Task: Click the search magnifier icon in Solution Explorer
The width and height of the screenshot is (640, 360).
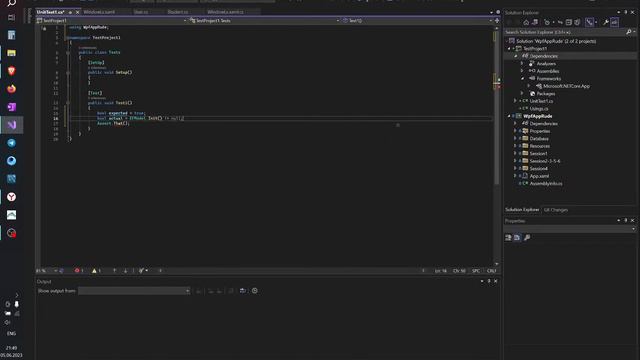Action: tap(629, 32)
